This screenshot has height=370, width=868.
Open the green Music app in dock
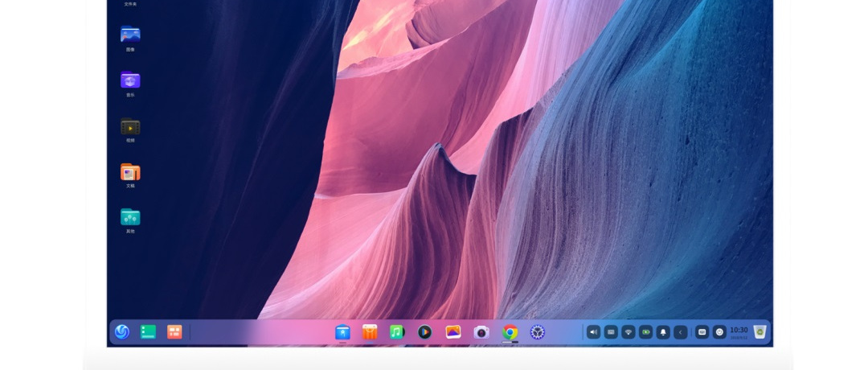pyautogui.click(x=396, y=331)
